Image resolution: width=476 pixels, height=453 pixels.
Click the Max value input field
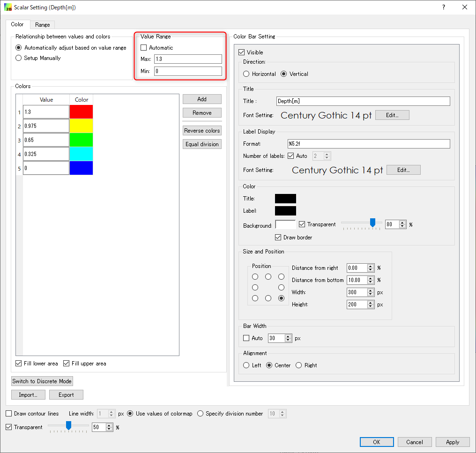188,59
